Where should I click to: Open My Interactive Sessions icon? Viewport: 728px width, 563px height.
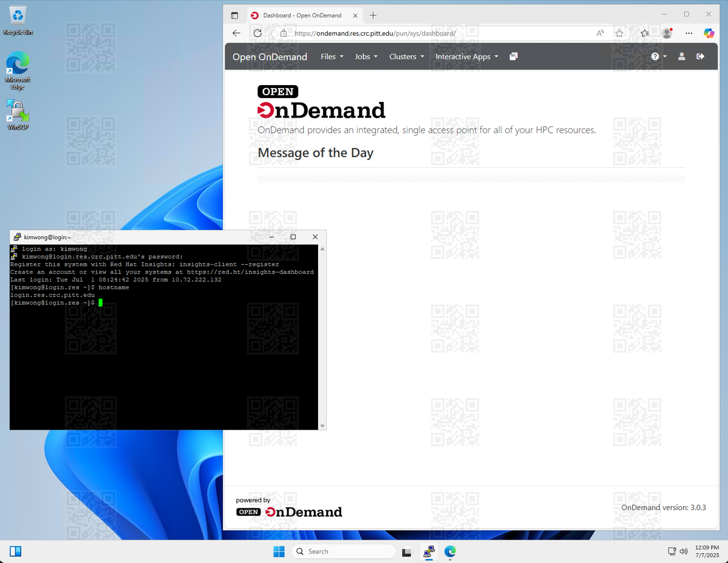click(x=513, y=56)
